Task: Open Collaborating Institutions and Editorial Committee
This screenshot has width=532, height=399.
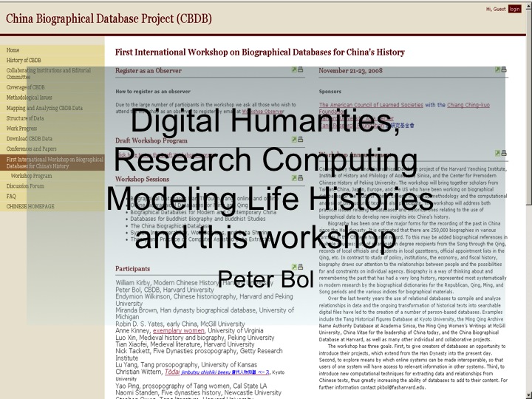Action: (49, 74)
